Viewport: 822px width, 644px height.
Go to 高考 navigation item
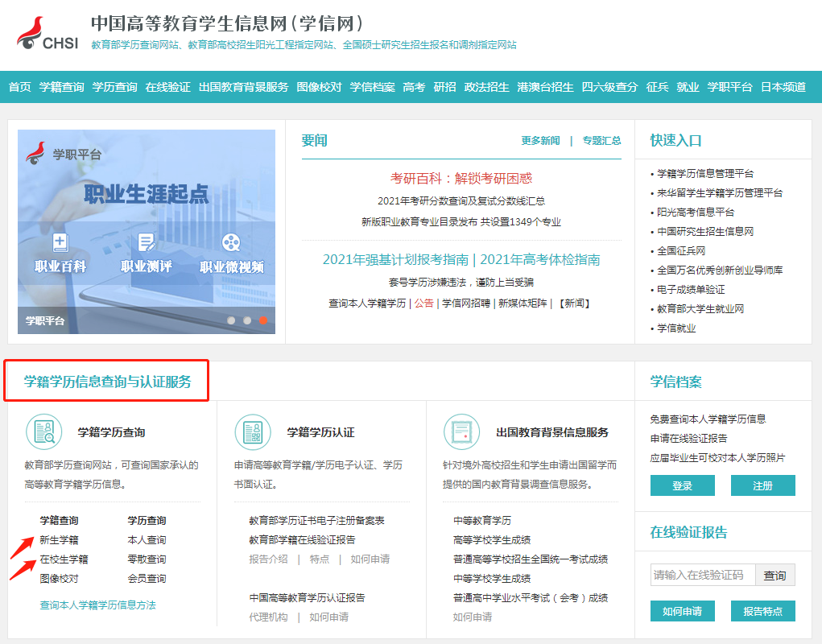coord(414,87)
